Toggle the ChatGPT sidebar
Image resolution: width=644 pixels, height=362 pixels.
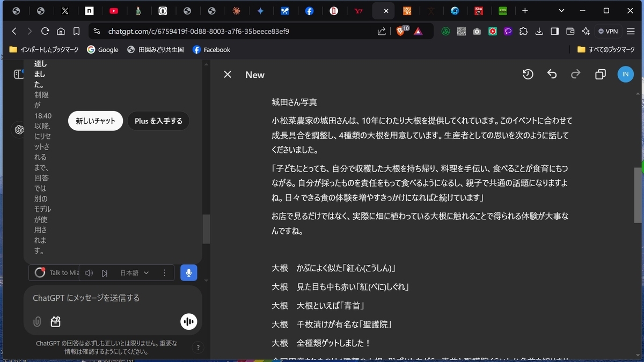19,75
